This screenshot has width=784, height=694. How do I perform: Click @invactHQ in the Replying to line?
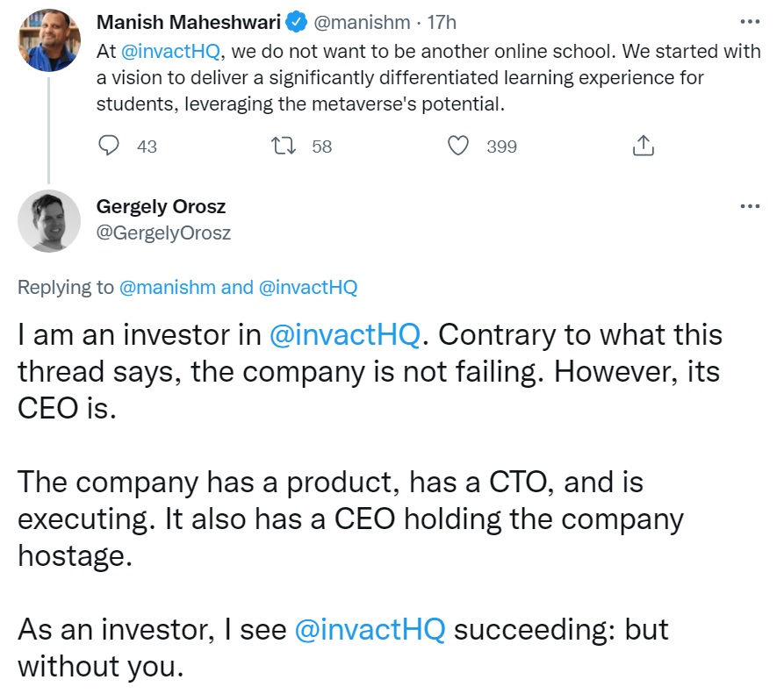pyautogui.click(x=308, y=287)
